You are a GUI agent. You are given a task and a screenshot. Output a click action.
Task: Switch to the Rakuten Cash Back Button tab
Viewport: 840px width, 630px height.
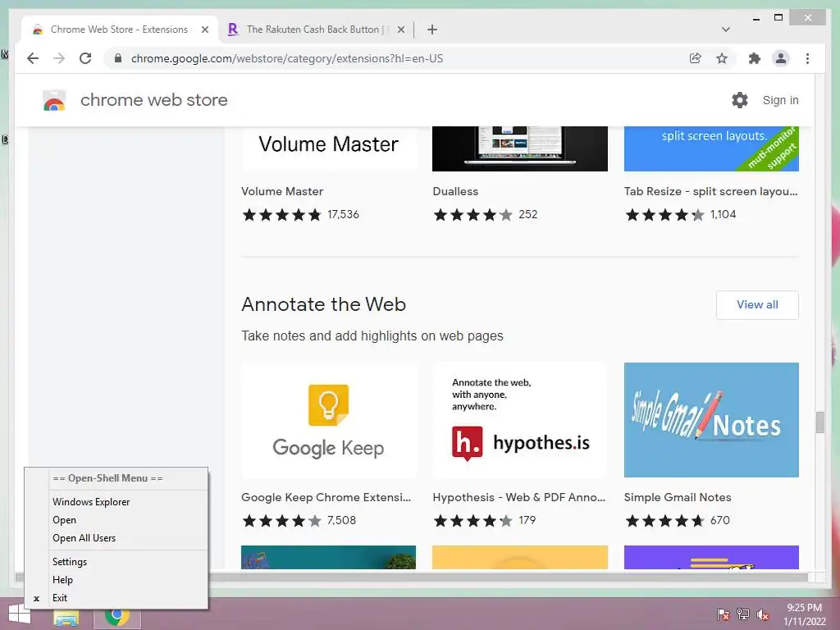pos(316,30)
